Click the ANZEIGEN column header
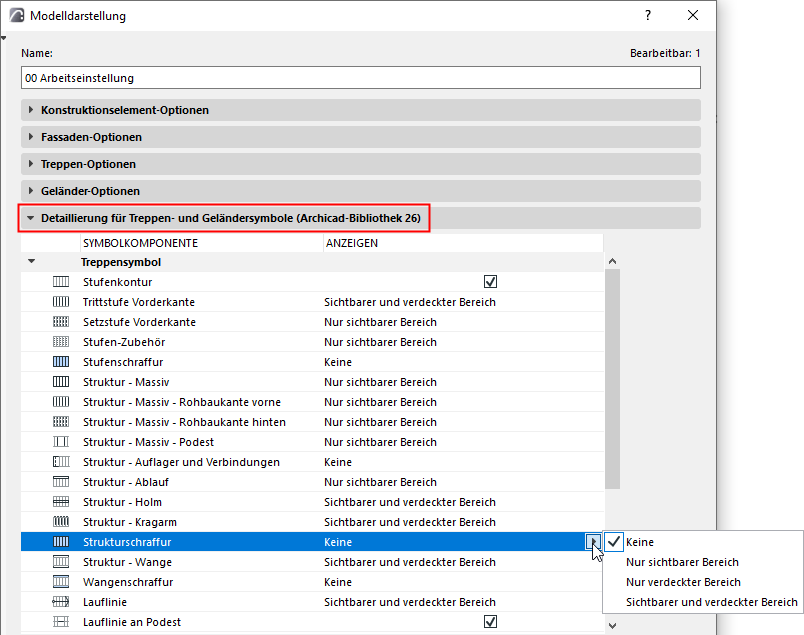This screenshot has height=635, width=804. tap(463, 243)
